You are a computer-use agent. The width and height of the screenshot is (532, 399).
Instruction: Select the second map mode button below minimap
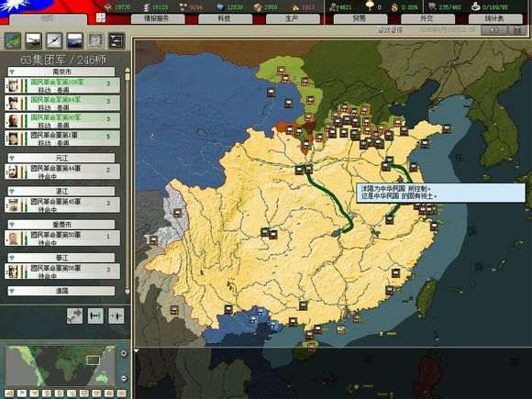[x=22, y=393]
